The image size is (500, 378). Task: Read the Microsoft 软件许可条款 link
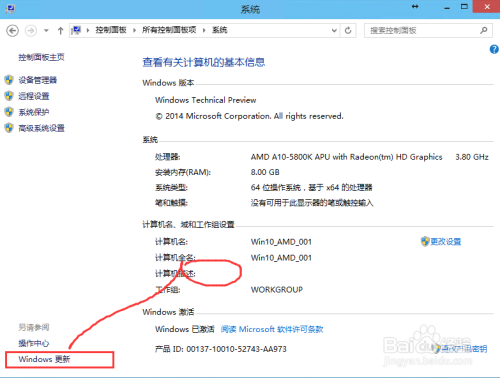[272, 329]
